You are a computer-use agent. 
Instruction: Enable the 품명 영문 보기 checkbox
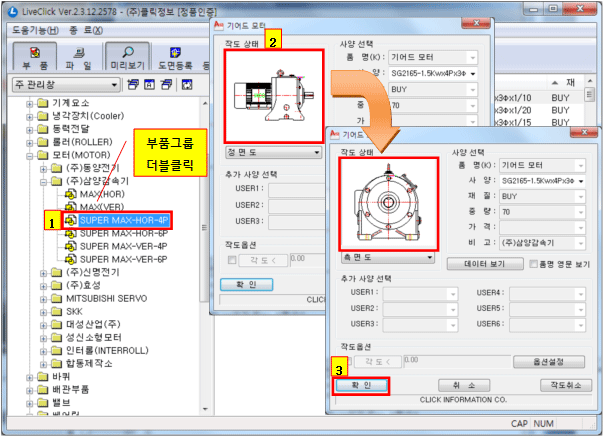point(533,264)
